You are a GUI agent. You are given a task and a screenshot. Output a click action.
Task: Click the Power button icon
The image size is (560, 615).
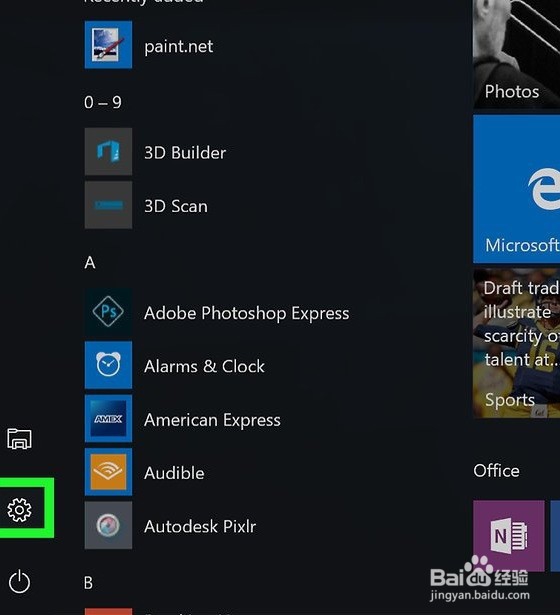19,582
